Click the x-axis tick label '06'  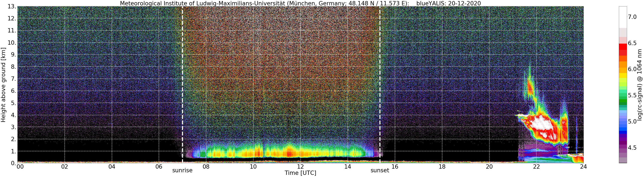(x=159, y=167)
